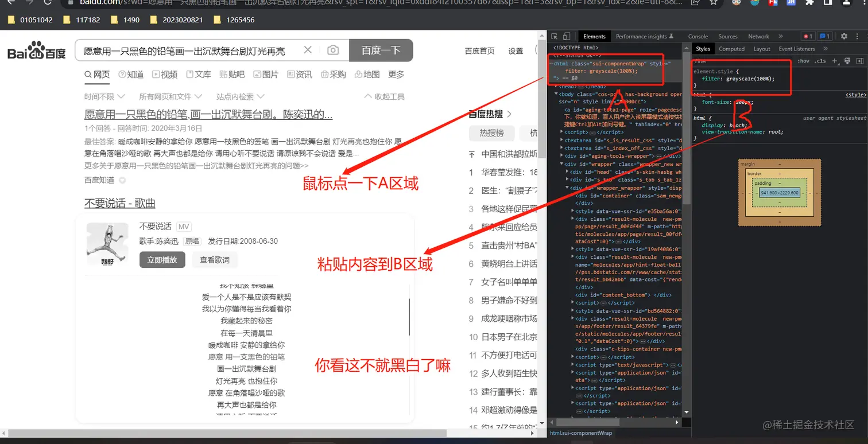The height and width of the screenshot is (444, 868).
Task: Switch to the Event Listeners pane tab
Action: tap(796, 49)
